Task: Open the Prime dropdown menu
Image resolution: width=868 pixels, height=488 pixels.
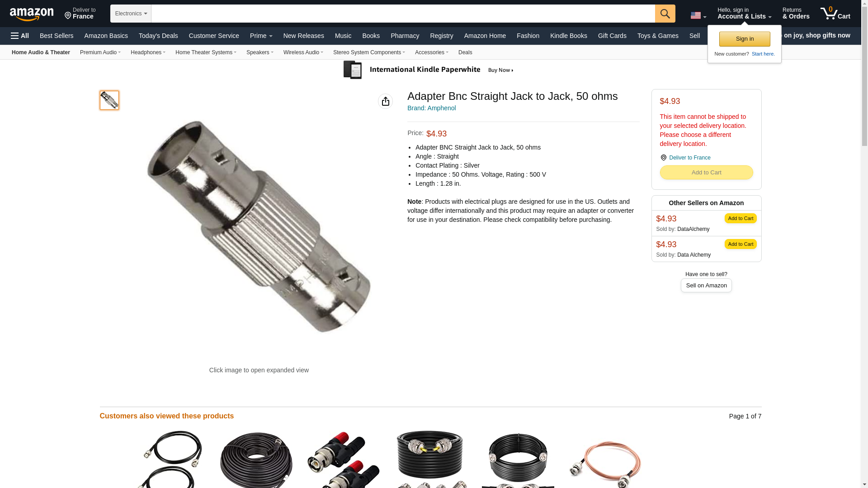Action: (x=261, y=36)
